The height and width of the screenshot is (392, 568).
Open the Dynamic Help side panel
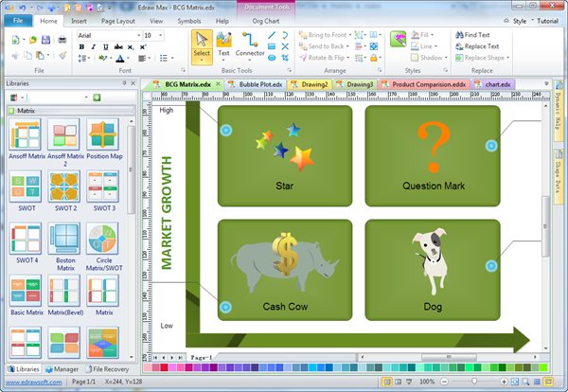coord(559,111)
